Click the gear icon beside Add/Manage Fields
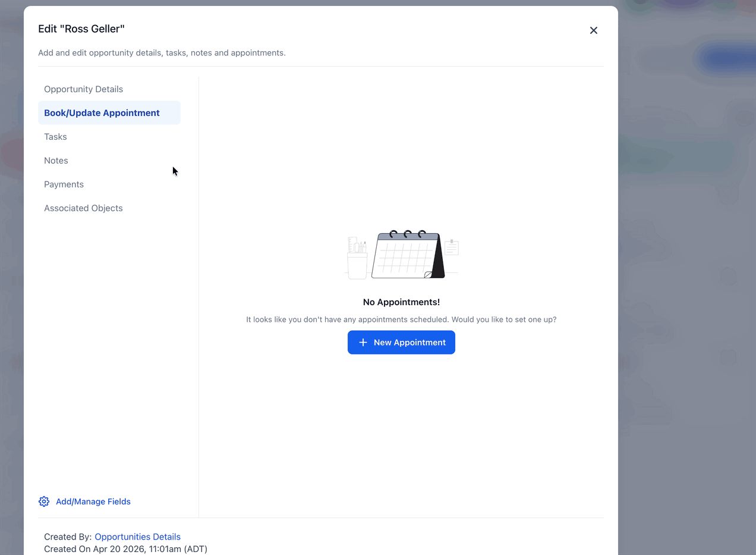 [44, 501]
